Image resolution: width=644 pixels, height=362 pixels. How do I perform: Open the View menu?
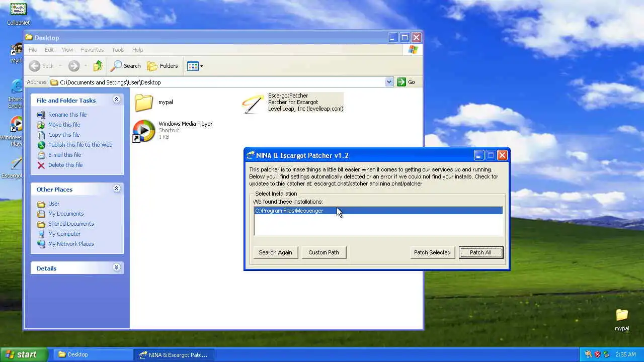[x=67, y=50]
